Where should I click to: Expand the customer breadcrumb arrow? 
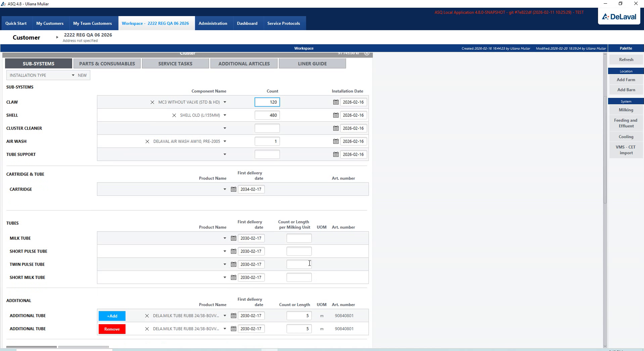click(57, 37)
